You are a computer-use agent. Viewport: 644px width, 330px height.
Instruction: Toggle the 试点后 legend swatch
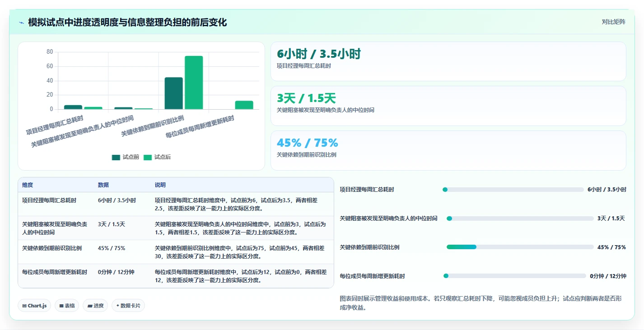(x=148, y=157)
